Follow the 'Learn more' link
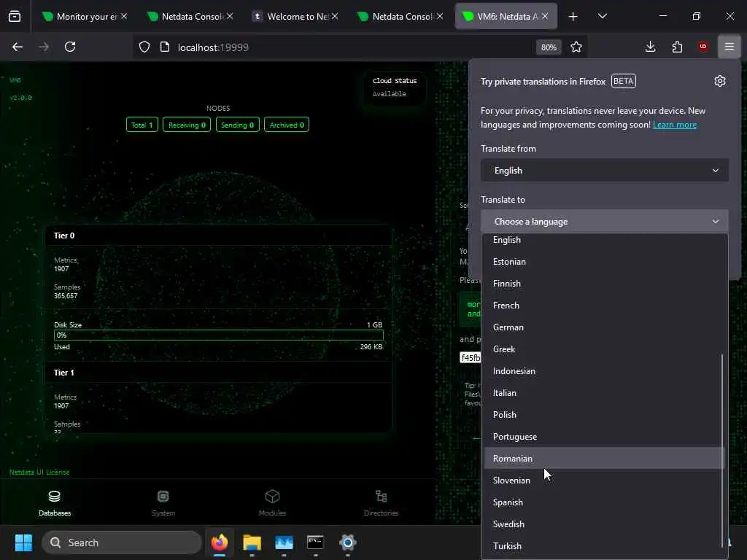The width and height of the screenshot is (747, 560). tap(675, 125)
